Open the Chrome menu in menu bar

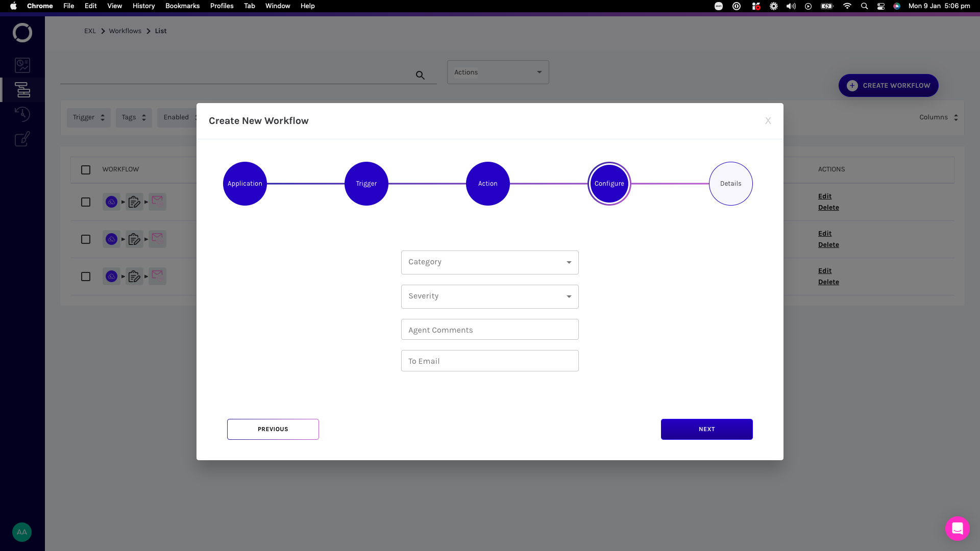(40, 6)
